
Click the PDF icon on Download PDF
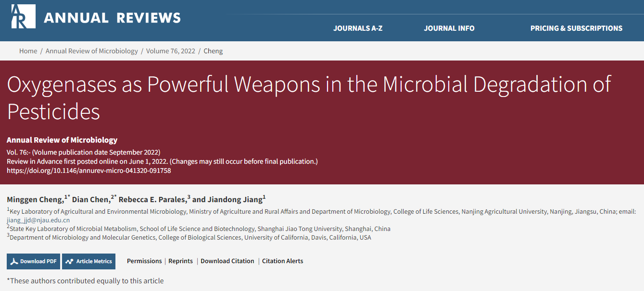pyautogui.click(x=14, y=262)
